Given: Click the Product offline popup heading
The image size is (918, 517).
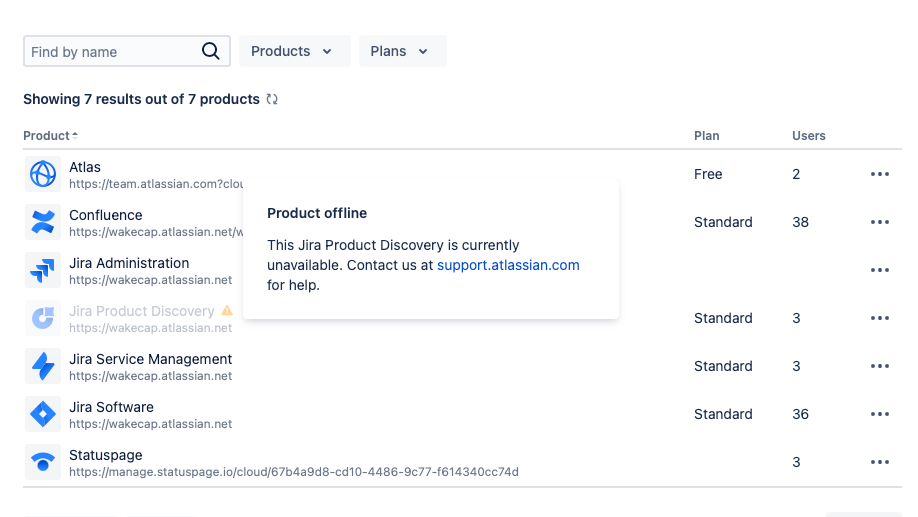Looking at the screenshot, I should pyautogui.click(x=317, y=213).
